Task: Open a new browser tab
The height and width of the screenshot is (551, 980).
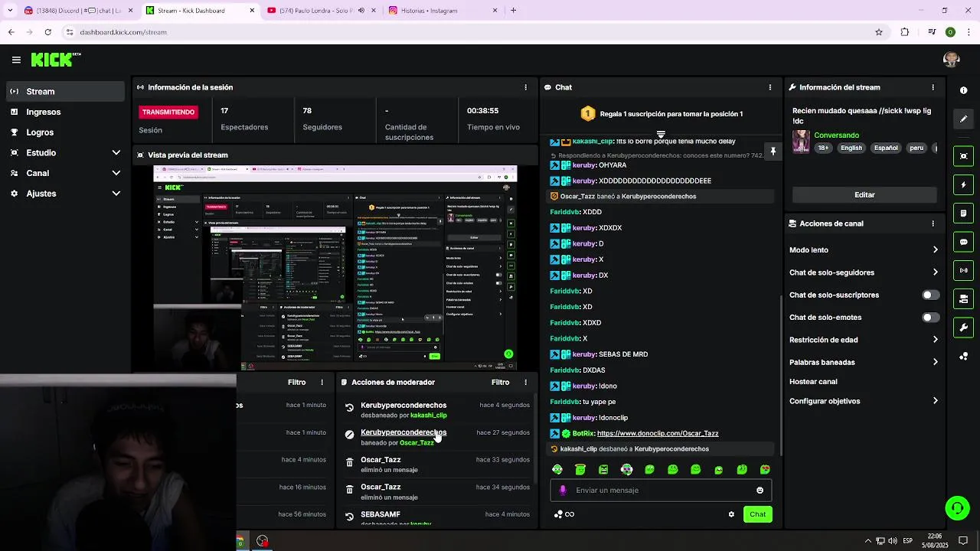Action: (513, 11)
